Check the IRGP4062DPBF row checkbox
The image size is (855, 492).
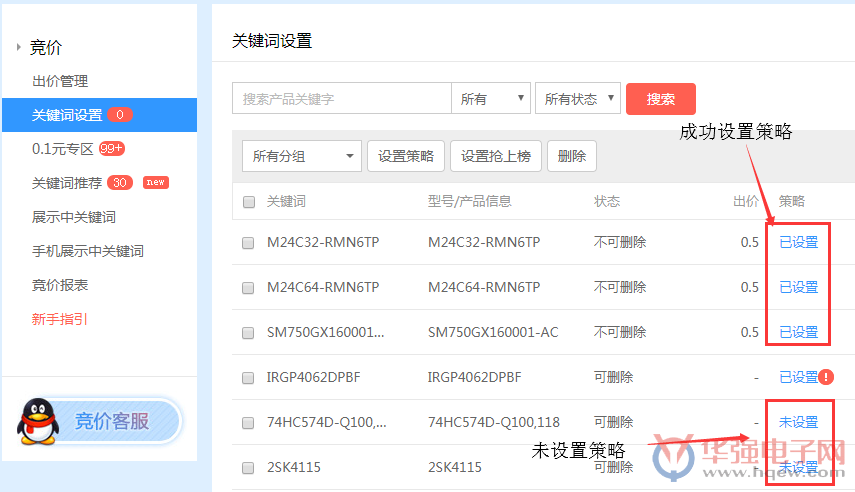(248, 378)
